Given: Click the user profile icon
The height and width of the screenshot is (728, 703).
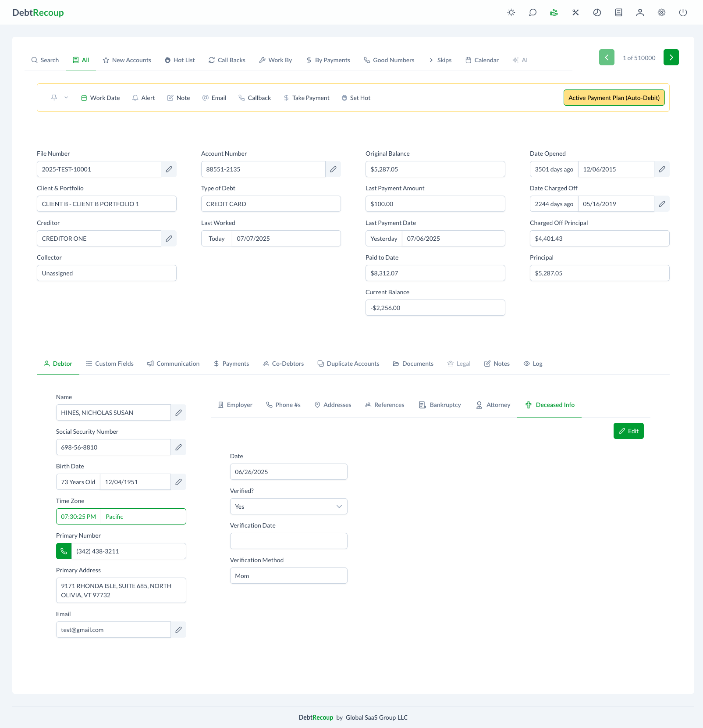Looking at the screenshot, I should [640, 13].
